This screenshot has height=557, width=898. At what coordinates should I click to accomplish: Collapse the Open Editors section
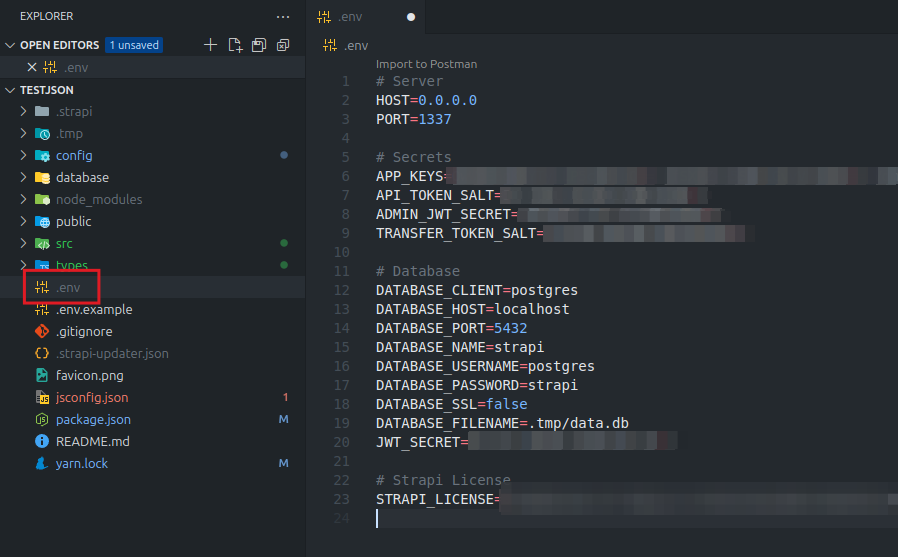[x=11, y=45]
